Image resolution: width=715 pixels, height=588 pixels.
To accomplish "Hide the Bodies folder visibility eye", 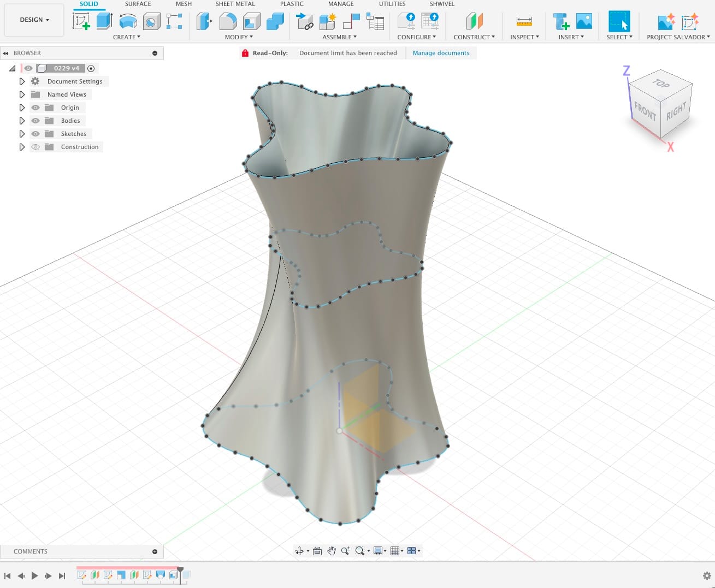I will coord(36,121).
